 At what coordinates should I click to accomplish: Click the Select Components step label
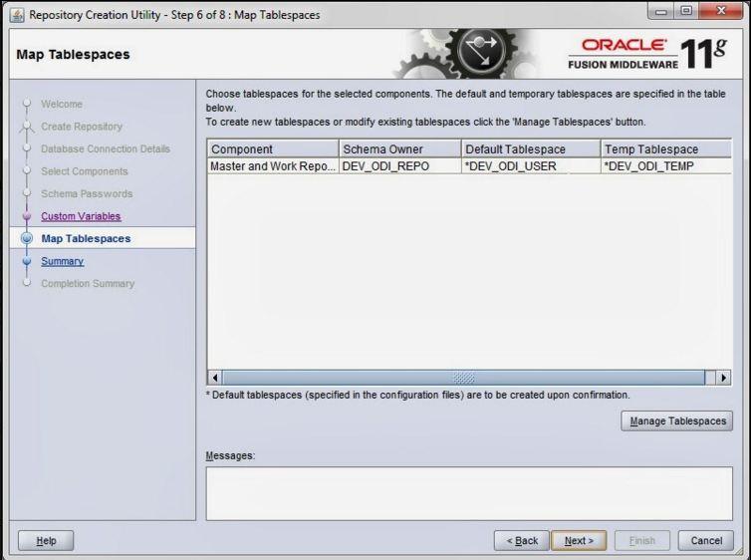click(x=85, y=171)
